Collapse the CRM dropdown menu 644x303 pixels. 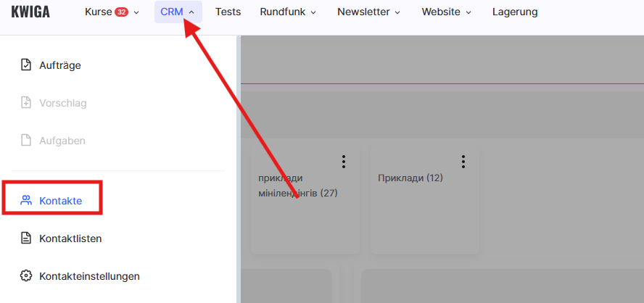point(178,12)
